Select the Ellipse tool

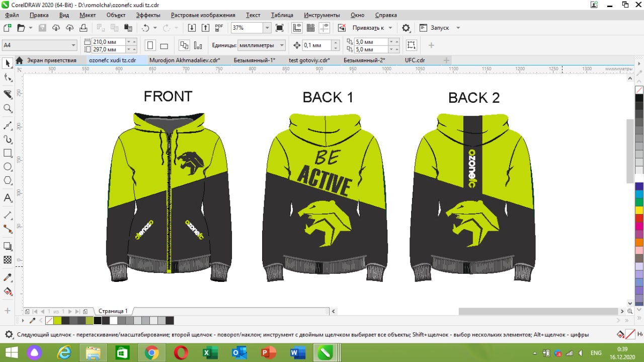tap(8, 167)
